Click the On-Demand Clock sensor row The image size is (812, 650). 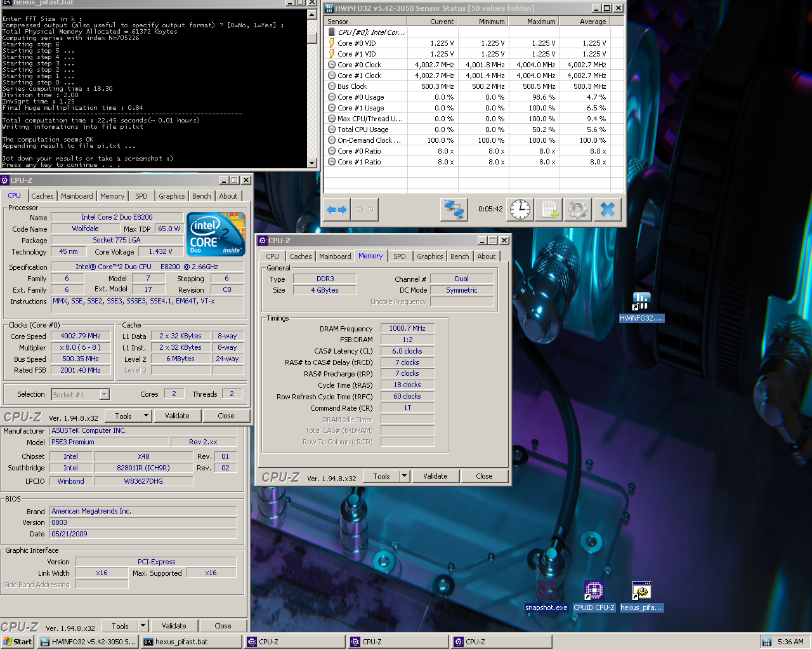click(467, 140)
